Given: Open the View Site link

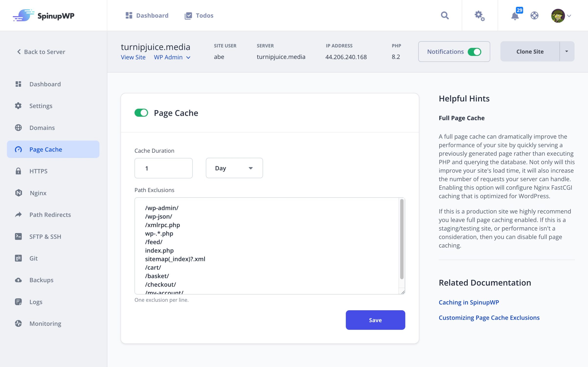Looking at the screenshot, I should coord(133,57).
